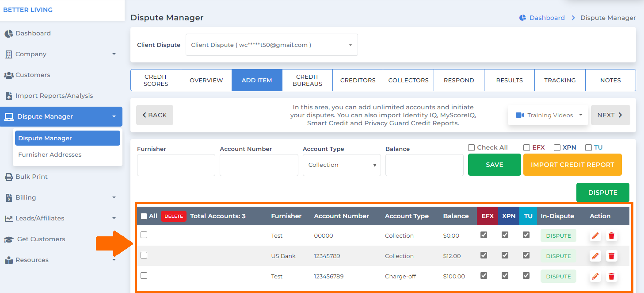Click the Bulk Print printer icon
This screenshot has height=293, width=644.
coord(8,177)
